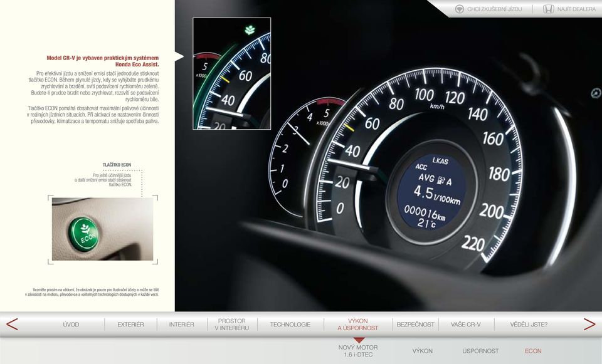Go to previous page with left arrow
The height and width of the screenshot is (364, 602).
[x=12, y=324]
